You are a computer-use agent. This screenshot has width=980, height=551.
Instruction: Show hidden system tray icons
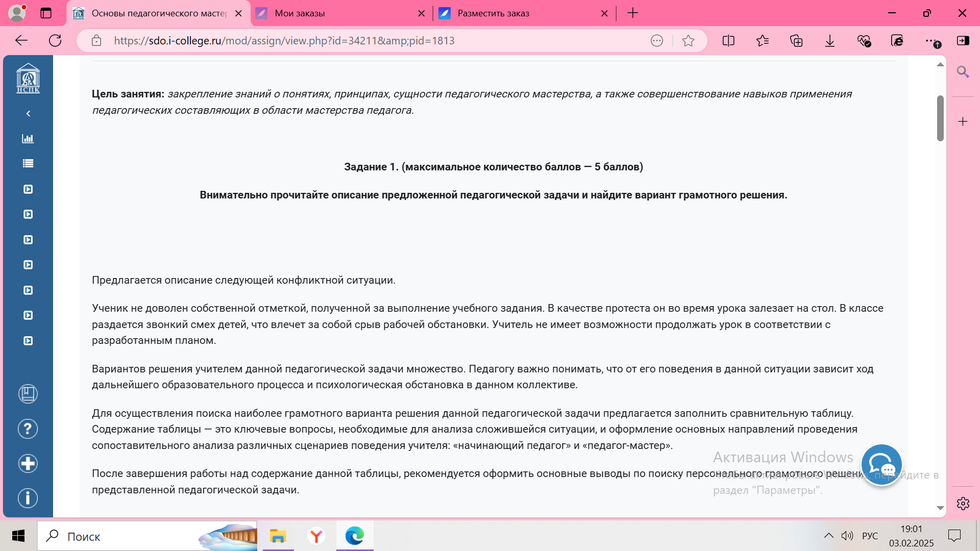(828, 536)
